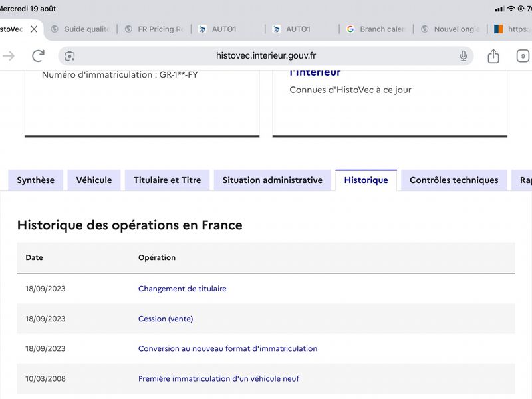This screenshot has width=532, height=399.
Task: Open the Titulaire et Titre tab
Action: coord(168,180)
